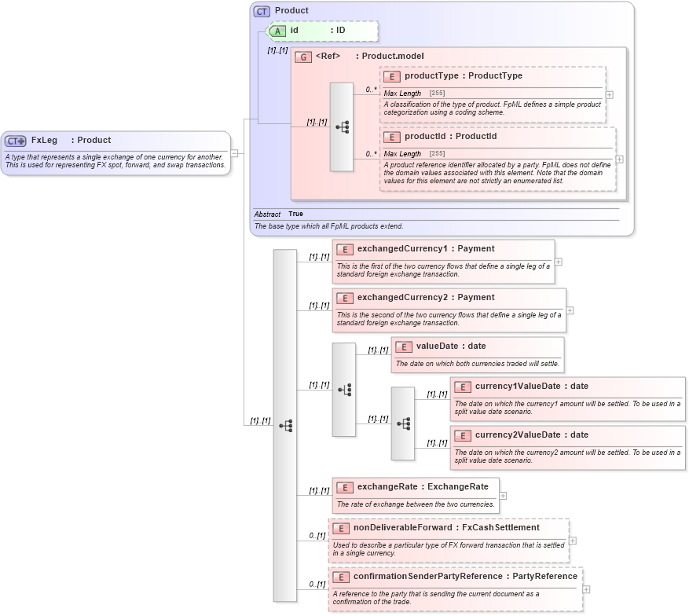The width and height of the screenshot is (689, 616).
Task: Select the 'currency1ValueDate : date' label
Action: click(x=532, y=387)
